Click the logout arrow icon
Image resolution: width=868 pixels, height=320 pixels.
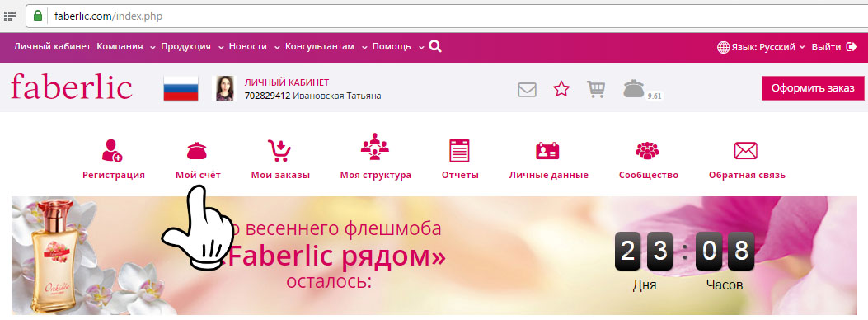tap(852, 47)
